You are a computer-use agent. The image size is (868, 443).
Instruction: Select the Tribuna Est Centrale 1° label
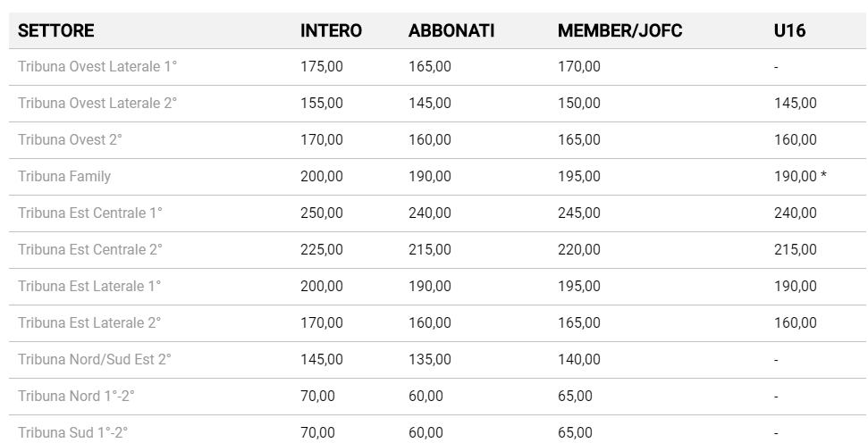[90, 213]
